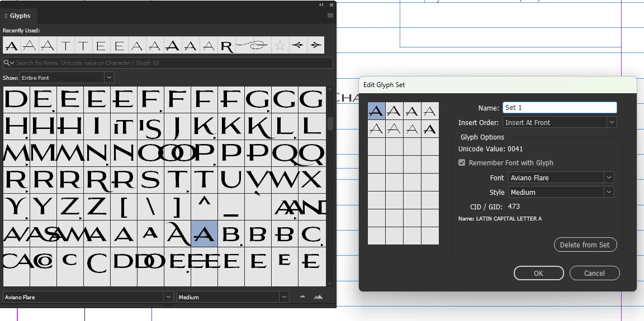
Task: Select the star glyph in Recently Used
Action: click(x=280, y=45)
